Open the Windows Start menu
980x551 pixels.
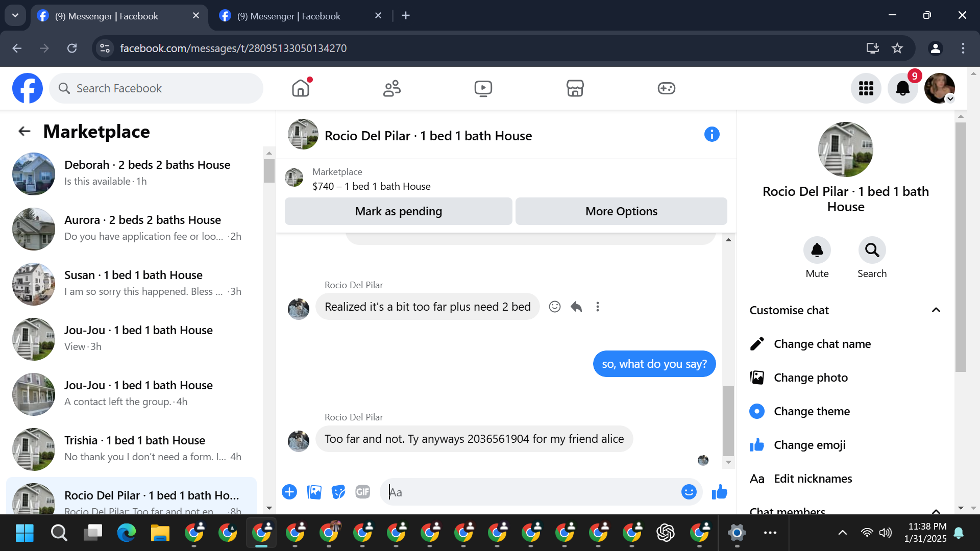click(x=24, y=533)
